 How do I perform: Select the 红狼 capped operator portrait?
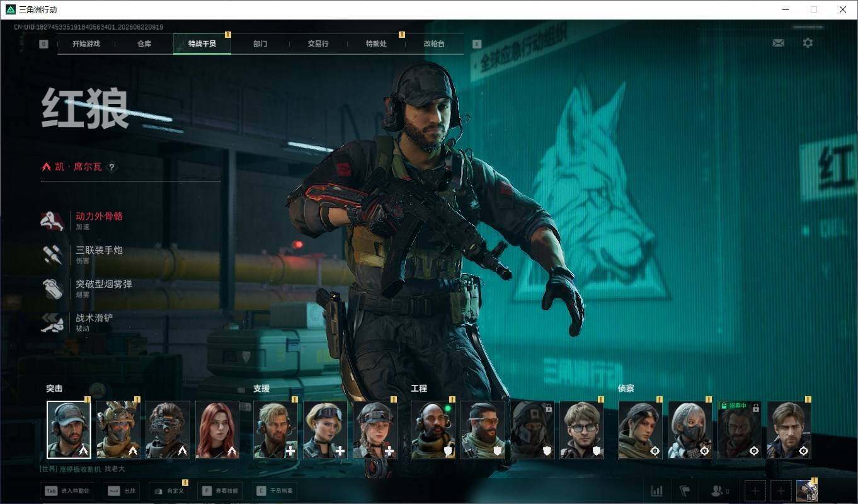(69, 430)
